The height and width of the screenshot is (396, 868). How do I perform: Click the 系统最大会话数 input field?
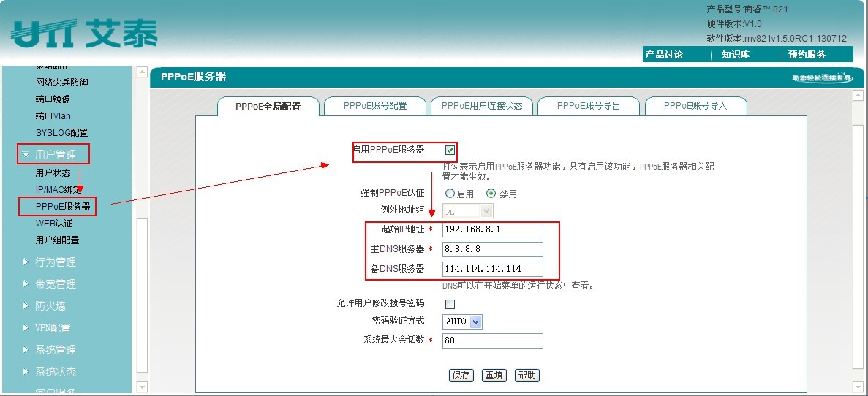(x=493, y=340)
